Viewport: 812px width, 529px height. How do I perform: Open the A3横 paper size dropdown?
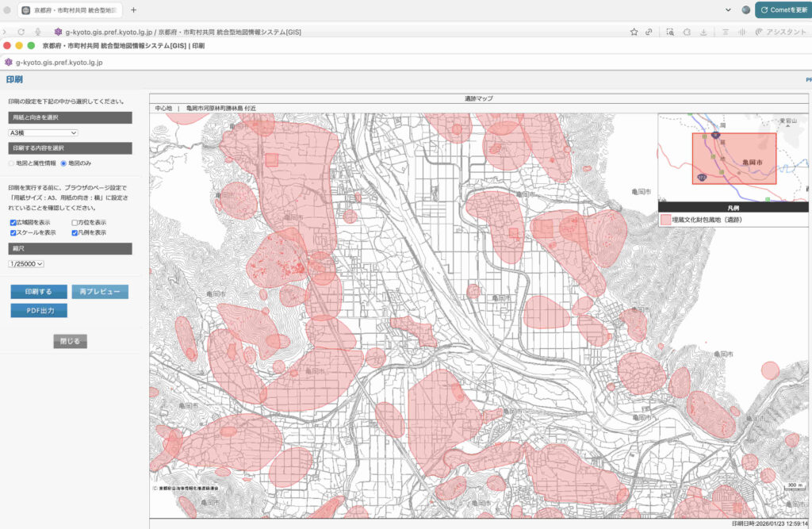[x=43, y=133]
